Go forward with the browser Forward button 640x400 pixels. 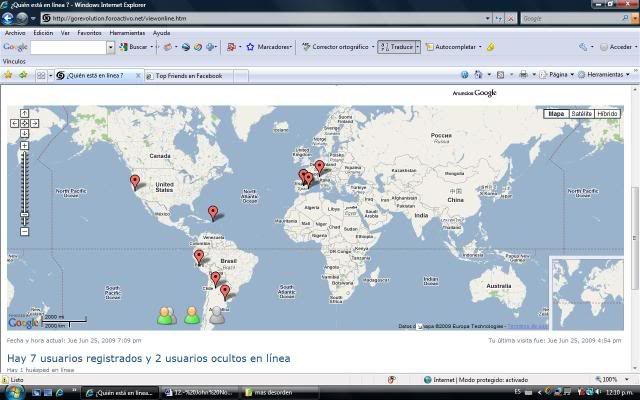pyautogui.click(x=22, y=18)
